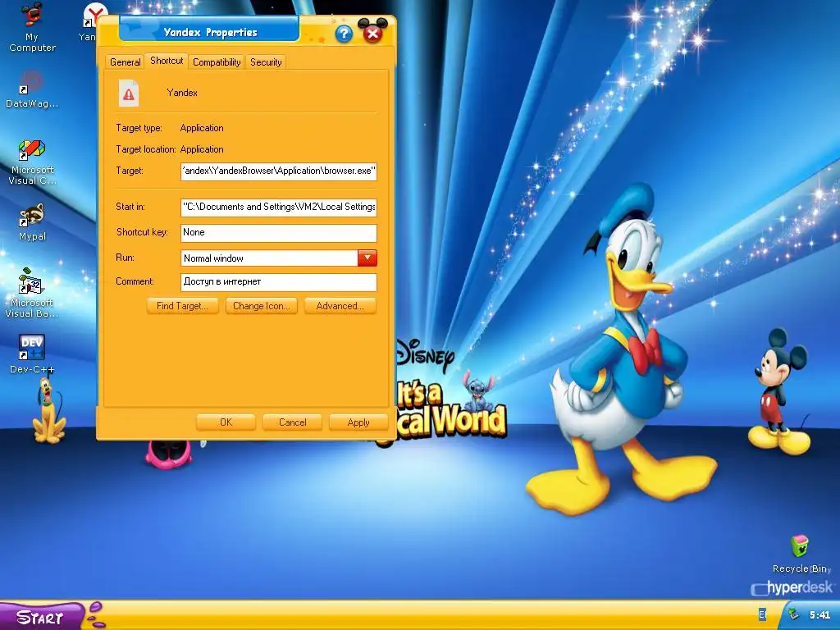This screenshot has height=630, width=840.
Task: Click into the Target input field
Action: [279, 171]
